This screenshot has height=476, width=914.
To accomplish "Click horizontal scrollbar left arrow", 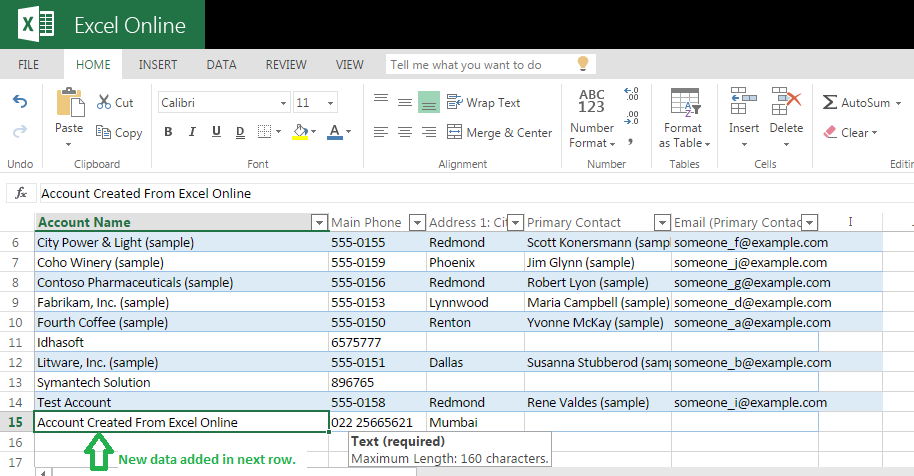I will [x=43, y=472].
